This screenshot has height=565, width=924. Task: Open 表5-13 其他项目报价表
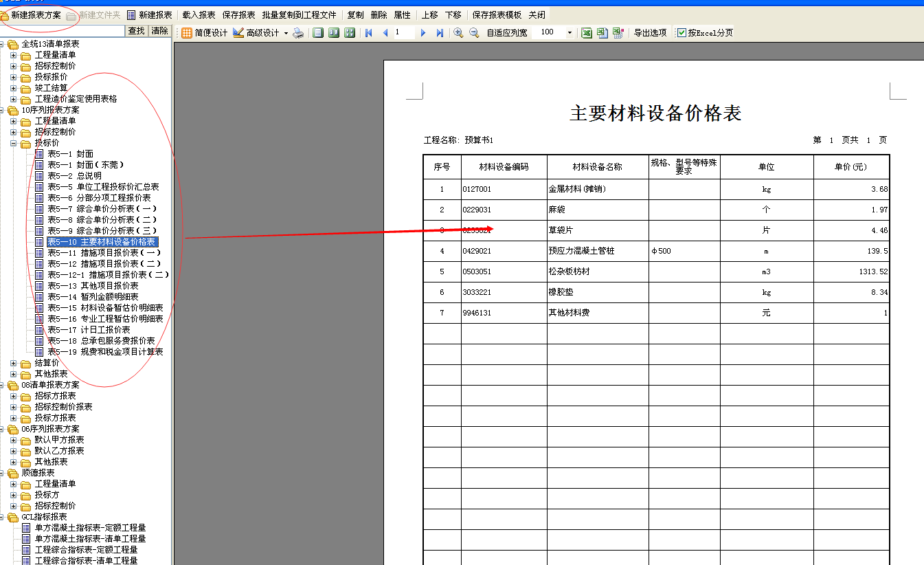(x=93, y=286)
